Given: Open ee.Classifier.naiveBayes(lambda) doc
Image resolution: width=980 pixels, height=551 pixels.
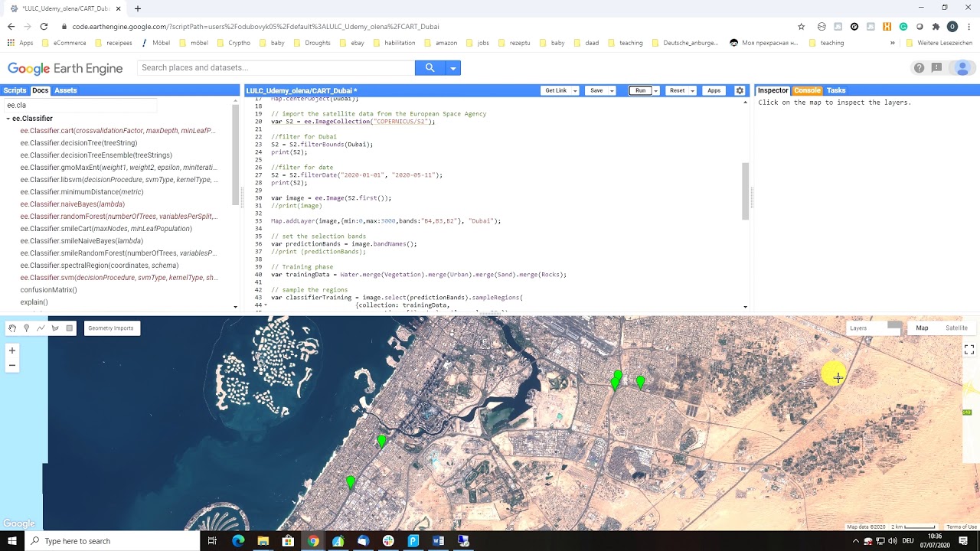Looking at the screenshot, I should point(72,204).
